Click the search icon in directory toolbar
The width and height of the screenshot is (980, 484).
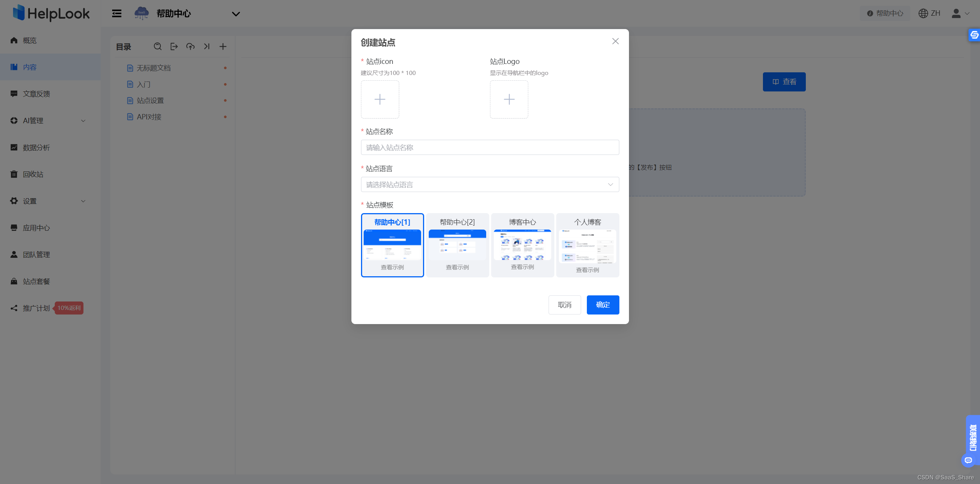pyautogui.click(x=157, y=47)
